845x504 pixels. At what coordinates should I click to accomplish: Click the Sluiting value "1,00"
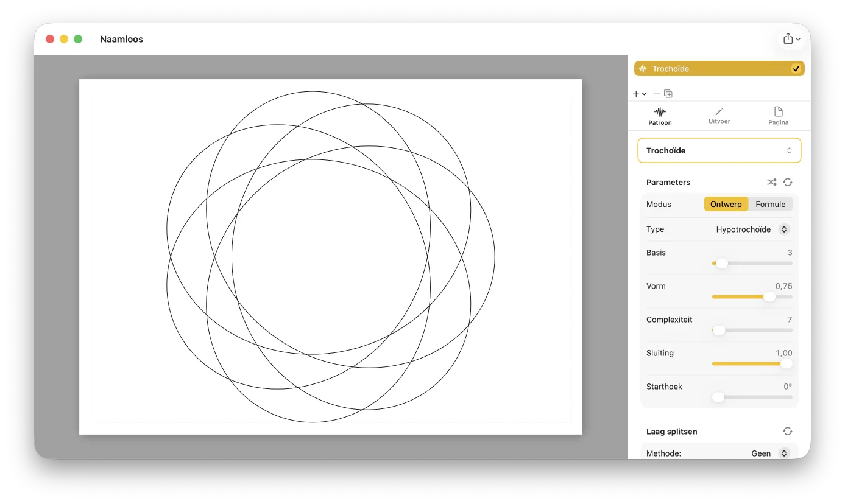pyautogui.click(x=783, y=353)
